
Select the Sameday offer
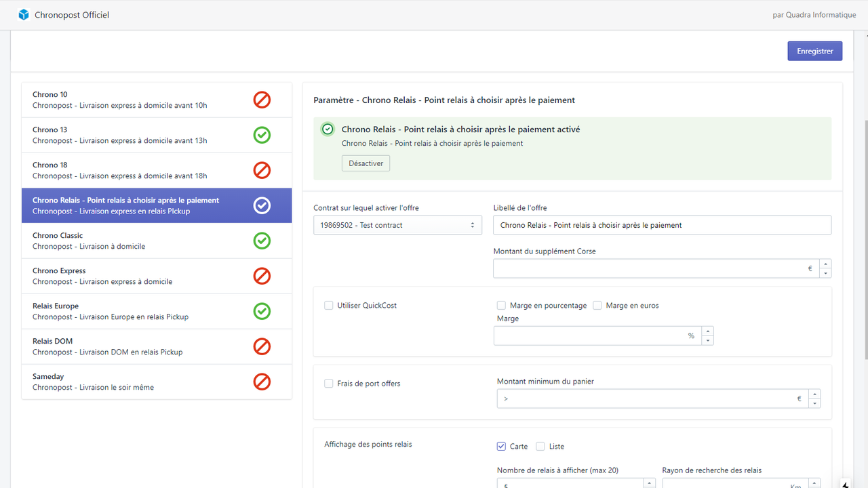click(x=157, y=382)
